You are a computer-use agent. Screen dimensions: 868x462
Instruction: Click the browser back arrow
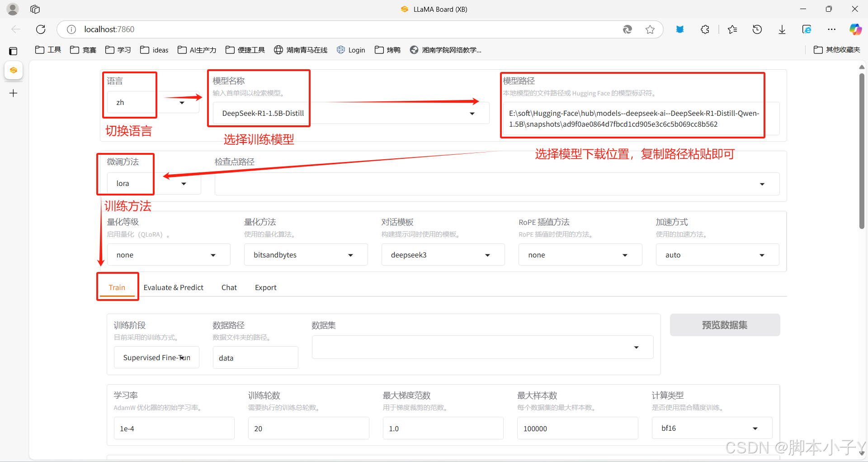(x=16, y=29)
